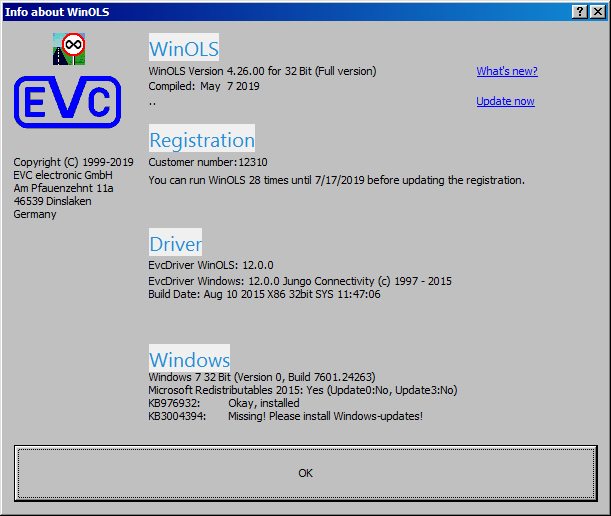Click the Registration heading
611x516 pixels.
click(x=202, y=138)
